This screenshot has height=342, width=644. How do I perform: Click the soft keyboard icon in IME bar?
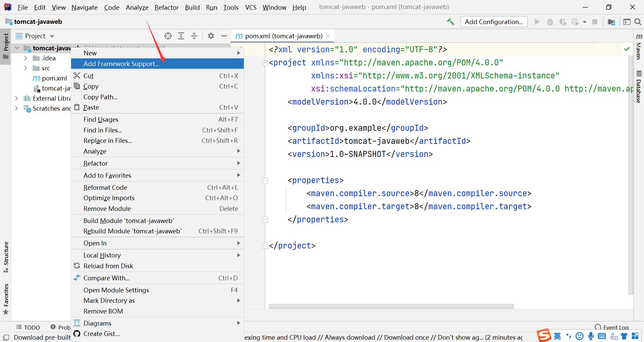tap(602, 336)
